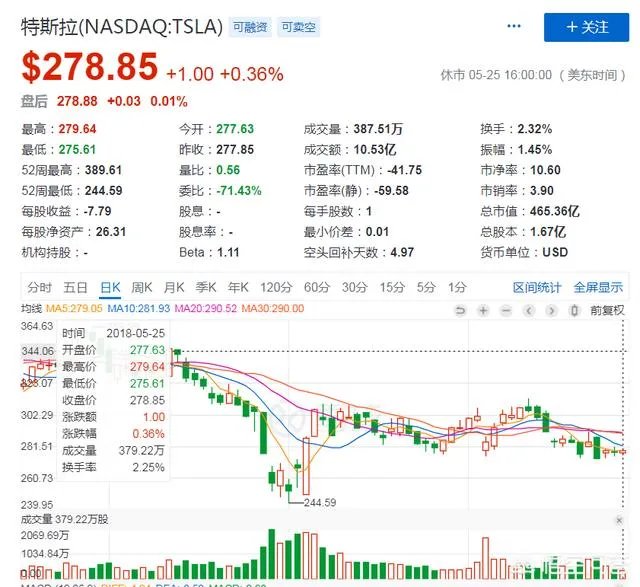
Task: Click the MA20:290.52 indicator label
Action: pos(206,309)
